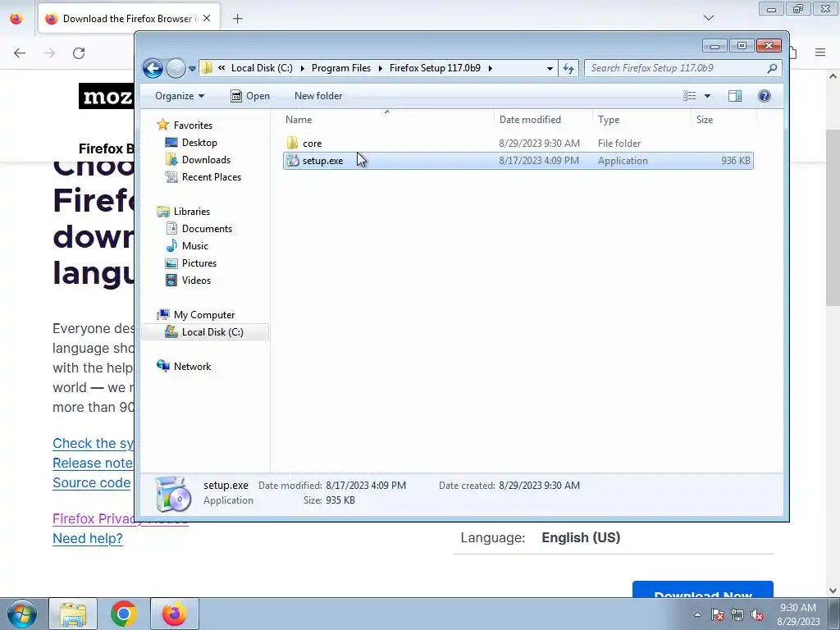840x630 pixels.
Task: Select Local Disk (C:) in navigation pane
Action: click(x=204, y=332)
